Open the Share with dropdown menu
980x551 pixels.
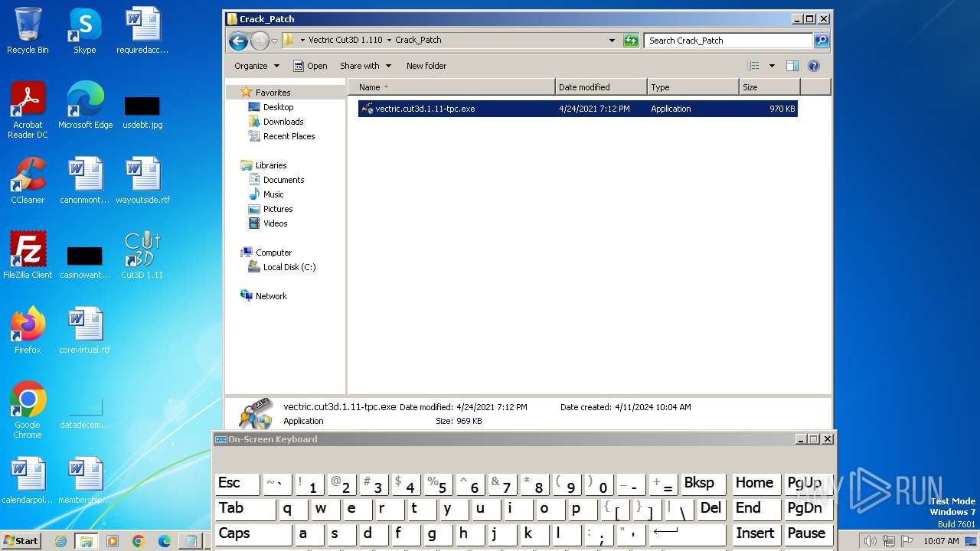pos(366,66)
